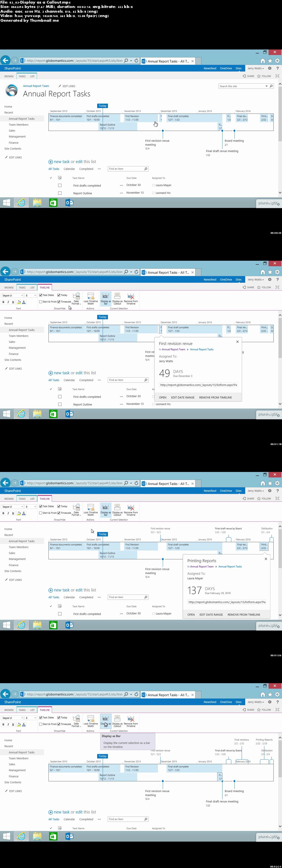Pick font color in the 00:02:34 frame ribbon

24,724
